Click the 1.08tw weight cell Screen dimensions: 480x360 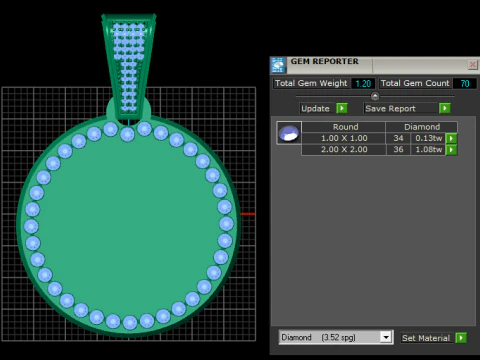click(428, 150)
